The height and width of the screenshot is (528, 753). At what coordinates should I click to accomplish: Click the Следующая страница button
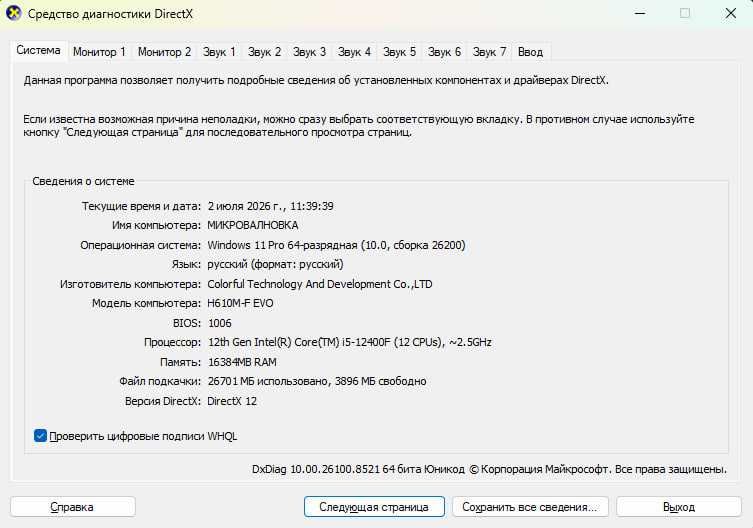pyautogui.click(x=374, y=507)
